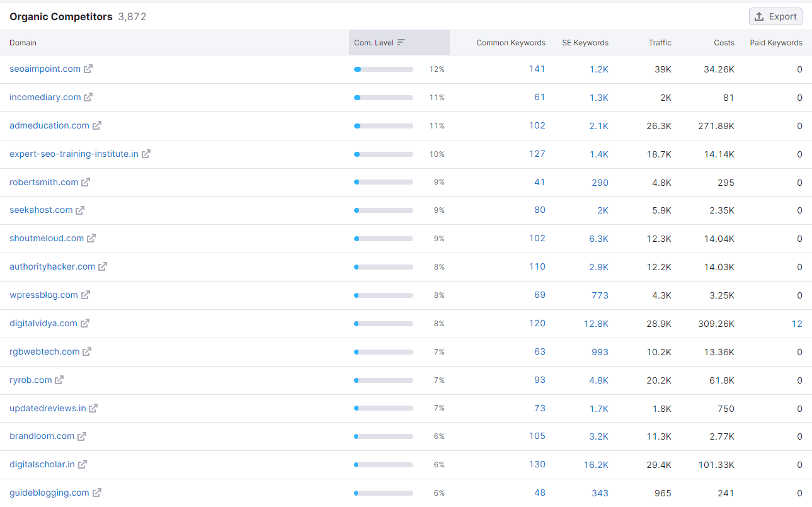The image size is (812, 507).
Task: Open the robertsmith.com domain link
Action: (44, 183)
